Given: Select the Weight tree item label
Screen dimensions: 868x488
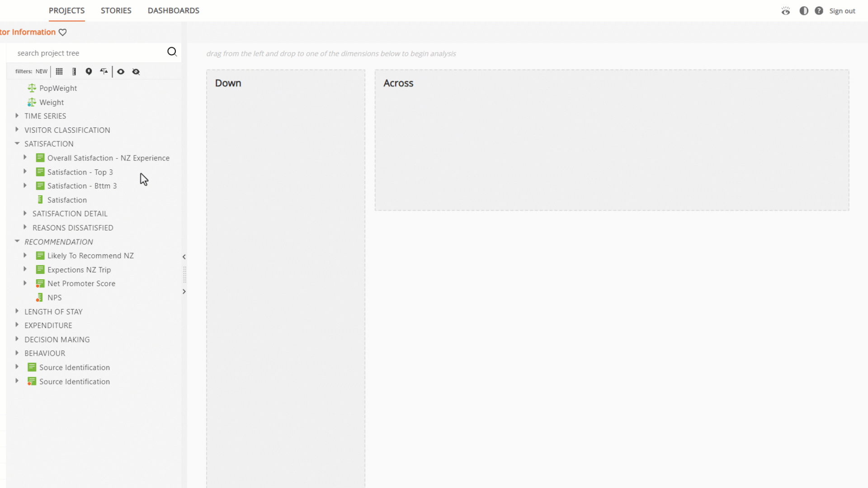Looking at the screenshot, I should click(x=52, y=102).
